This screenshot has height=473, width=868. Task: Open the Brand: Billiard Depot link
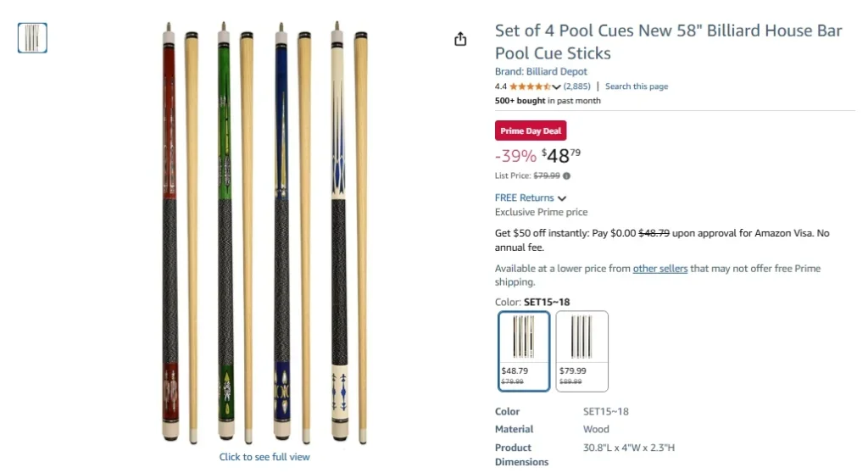tap(541, 72)
